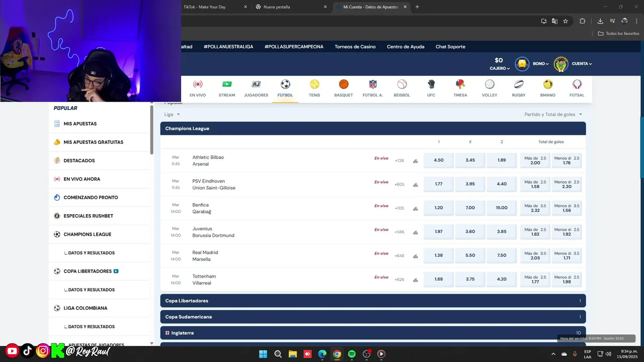Open #POLLANUESTRALIGA menu item

[228, 47]
